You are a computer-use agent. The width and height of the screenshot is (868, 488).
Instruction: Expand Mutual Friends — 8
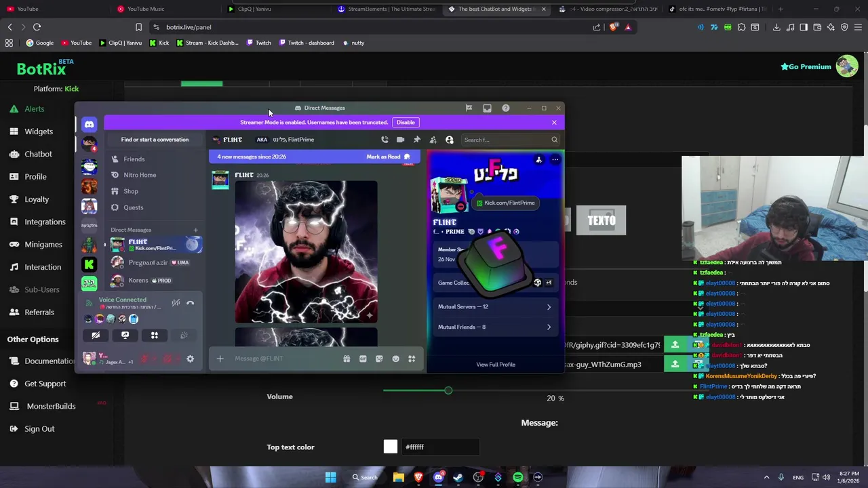point(494,327)
